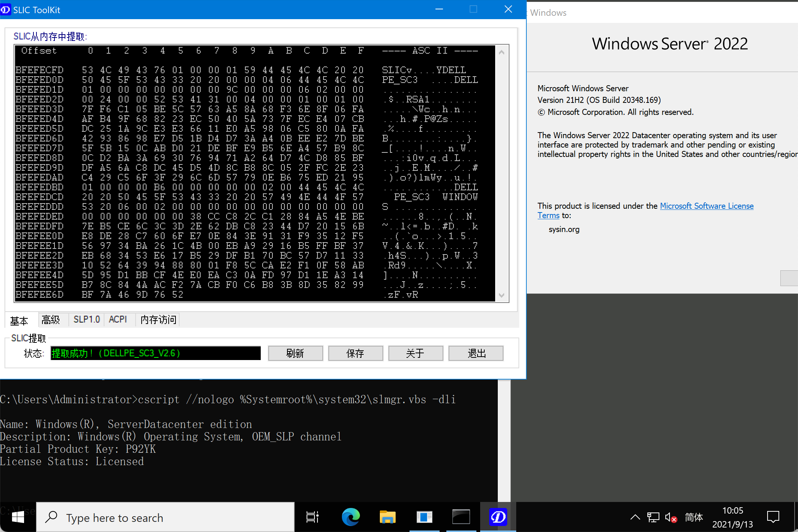
Task: Click the SLIC ToolKit title bar icon
Action: point(6,10)
